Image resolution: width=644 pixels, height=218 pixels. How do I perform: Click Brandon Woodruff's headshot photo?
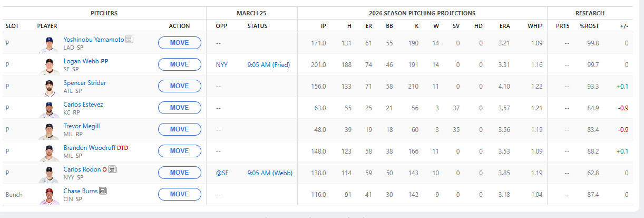pos(50,151)
